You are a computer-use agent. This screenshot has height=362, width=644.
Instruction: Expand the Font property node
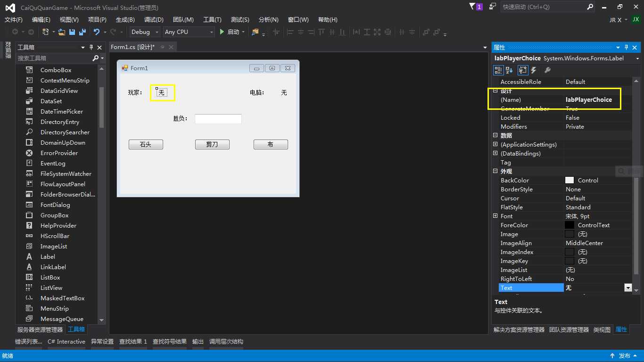[495, 216]
